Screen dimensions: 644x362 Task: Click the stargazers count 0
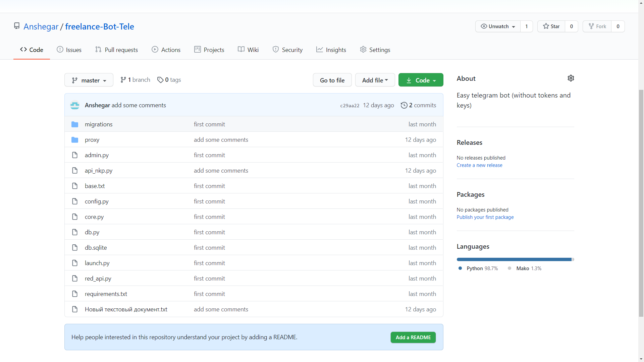(571, 26)
